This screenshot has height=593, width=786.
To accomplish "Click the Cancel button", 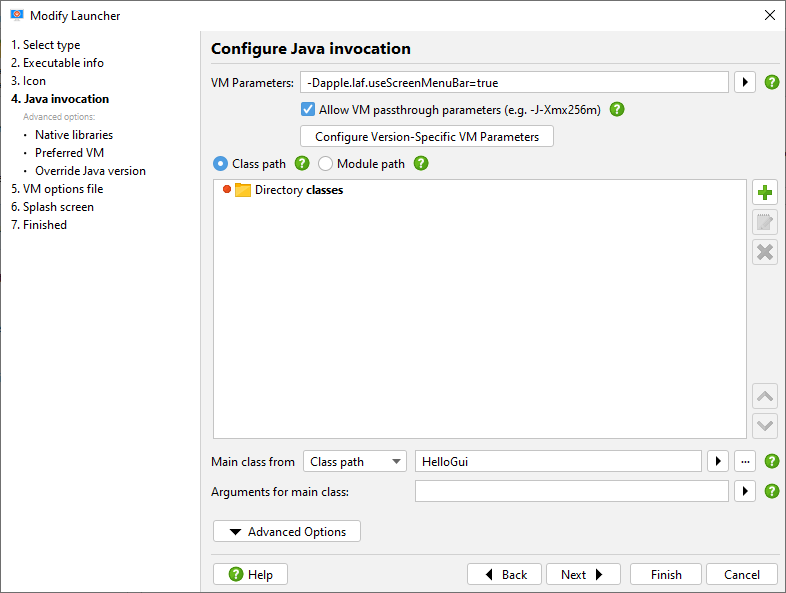I will [x=742, y=574].
